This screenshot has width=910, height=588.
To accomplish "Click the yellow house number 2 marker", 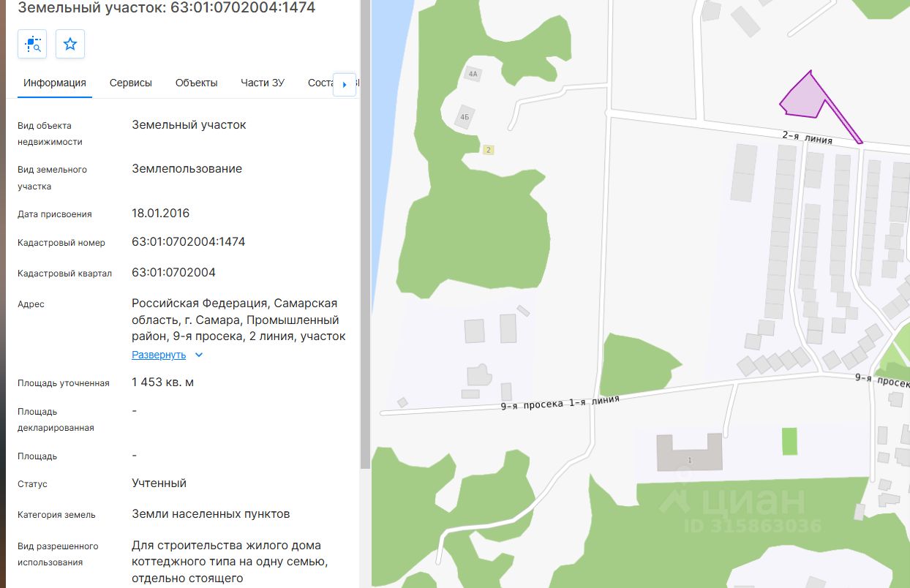I will (489, 150).
